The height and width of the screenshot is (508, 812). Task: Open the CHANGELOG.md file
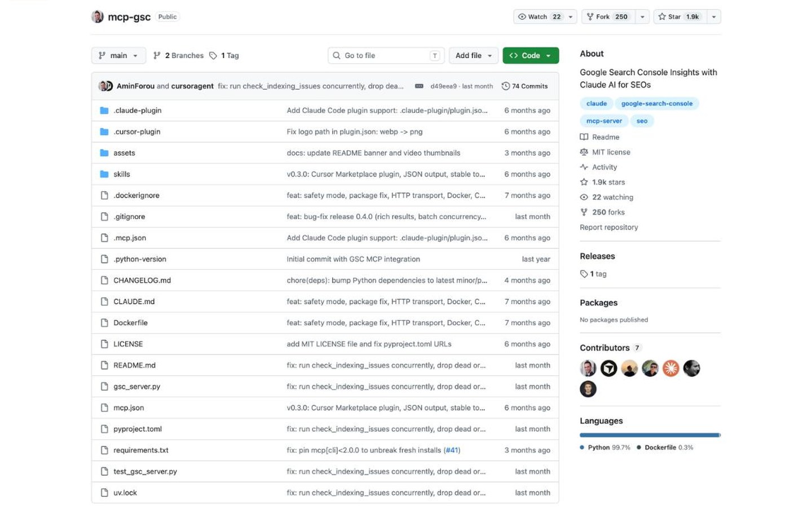[142, 281]
